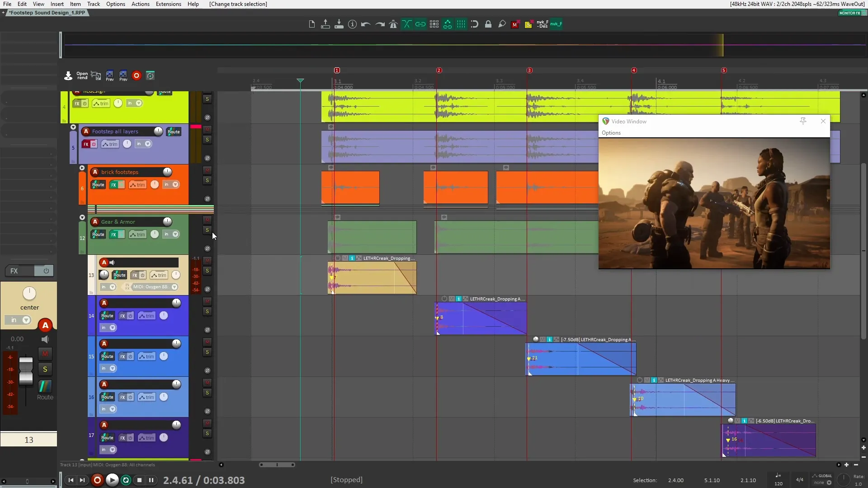
Task: Open input dropdown on Gear & Armor track
Action: click(175, 234)
